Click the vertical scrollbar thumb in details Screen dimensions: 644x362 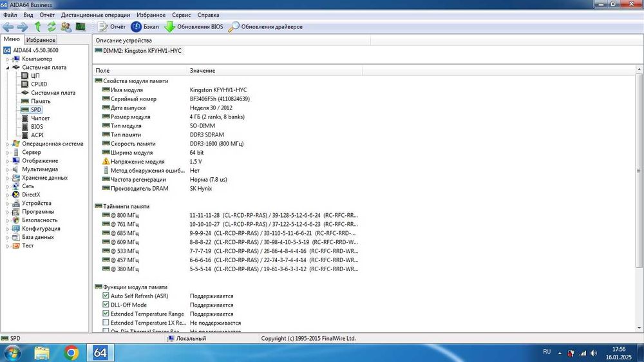pos(639,170)
